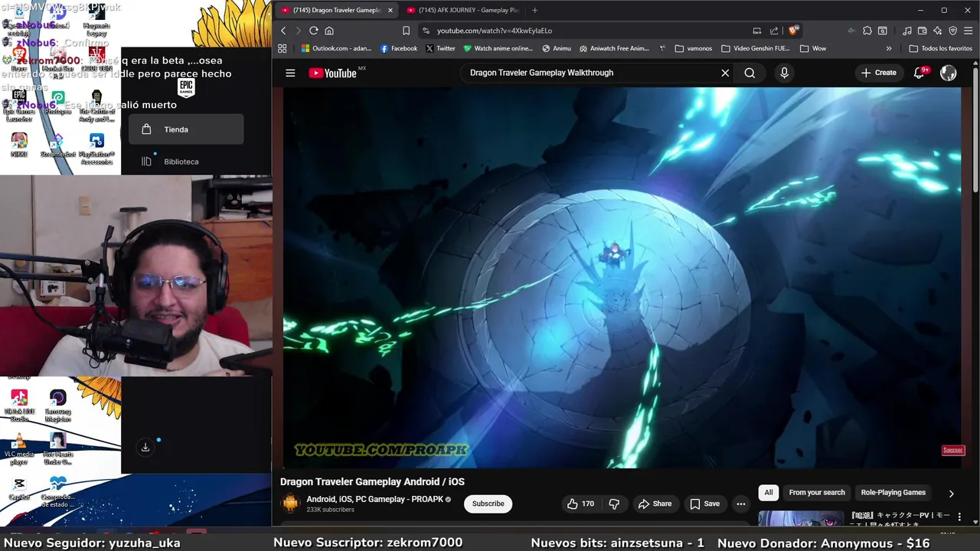Open the YouTube account avatar menu
The height and width of the screenshot is (551, 980).
coord(949,73)
